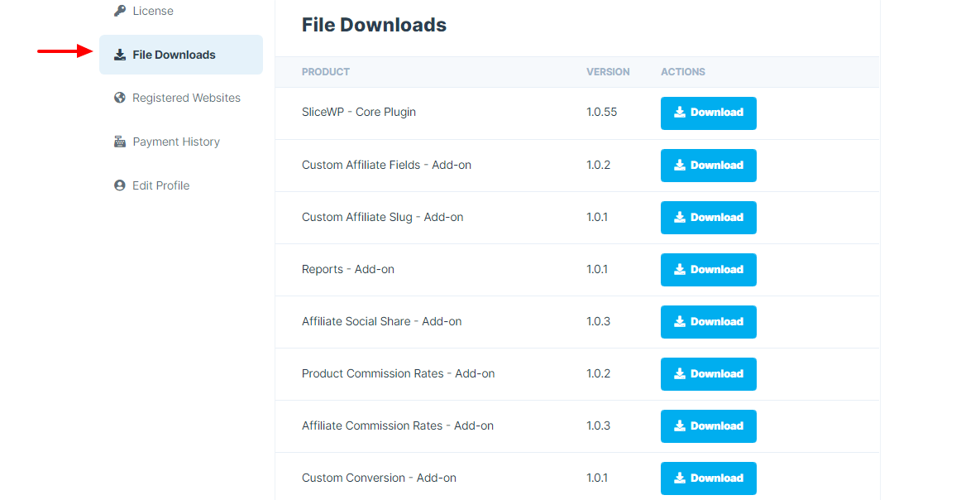Image resolution: width=980 pixels, height=500 pixels.
Task: Download the Custom Affiliate Fields add-on
Action: 708,166
